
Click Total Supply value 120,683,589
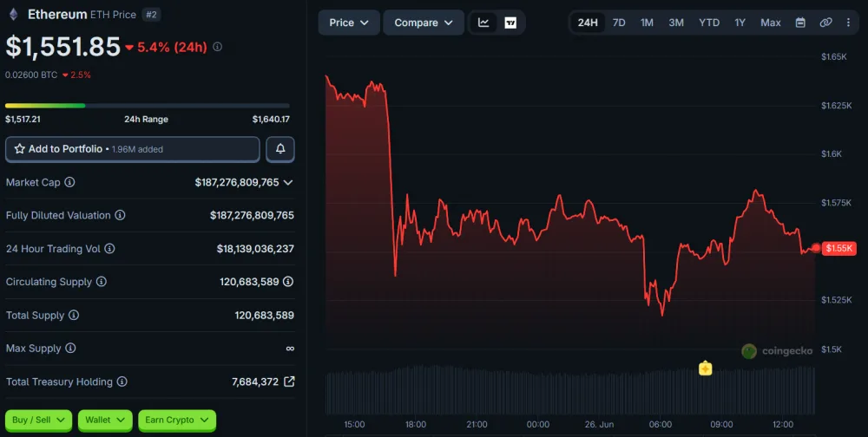[264, 315]
